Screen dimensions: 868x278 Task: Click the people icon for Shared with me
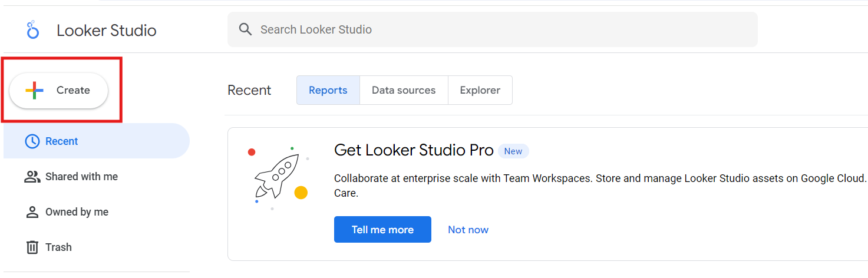point(32,177)
